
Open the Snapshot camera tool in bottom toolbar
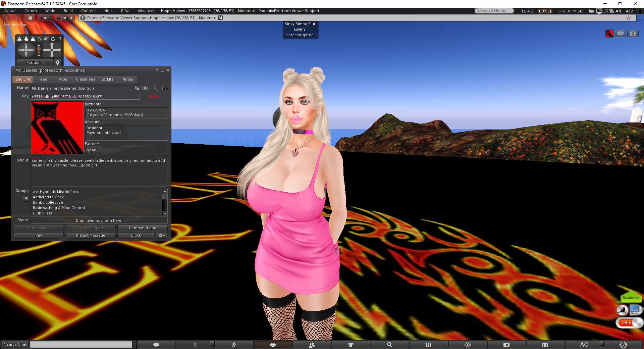506,345
